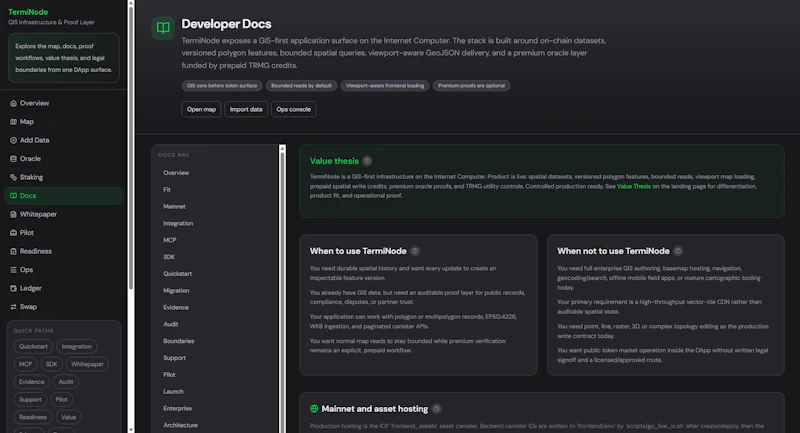
Task: Select Enterprise in the Docs Nav
Action: coord(178,409)
